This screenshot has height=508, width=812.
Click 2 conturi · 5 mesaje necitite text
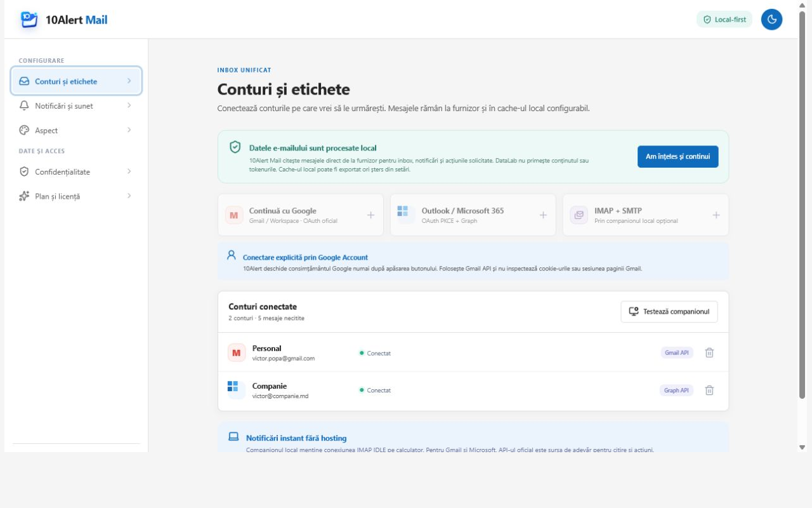click(x=266, y=318)
